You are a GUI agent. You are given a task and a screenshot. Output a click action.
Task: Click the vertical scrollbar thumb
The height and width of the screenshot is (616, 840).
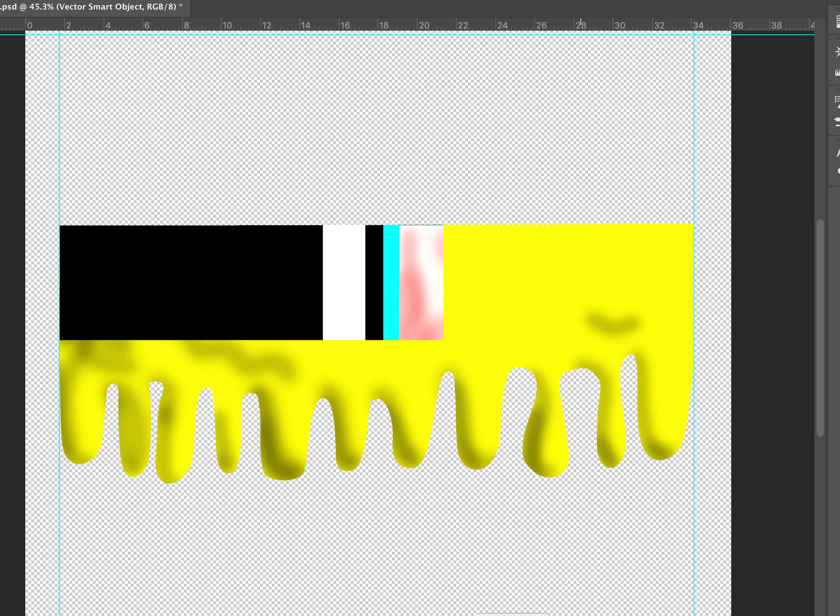coord(820,328)
